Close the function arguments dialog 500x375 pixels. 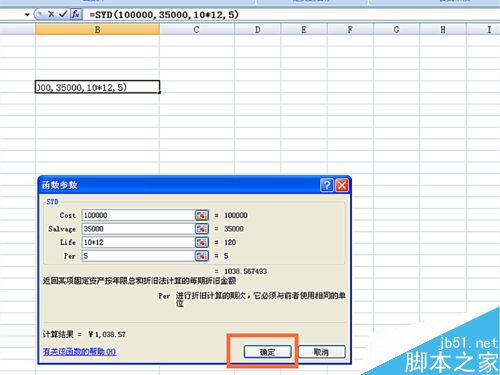pos(342,185)
